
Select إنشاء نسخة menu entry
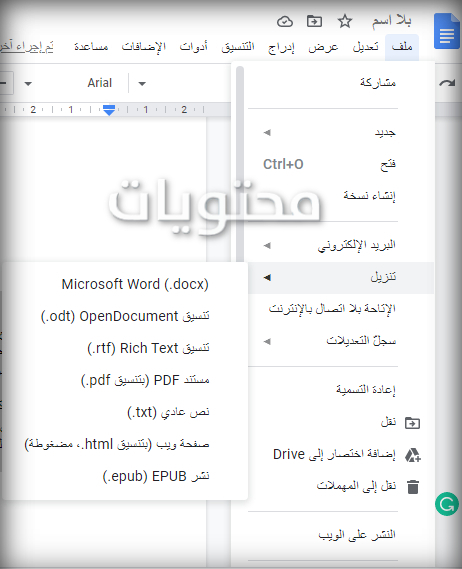(332, 196)
